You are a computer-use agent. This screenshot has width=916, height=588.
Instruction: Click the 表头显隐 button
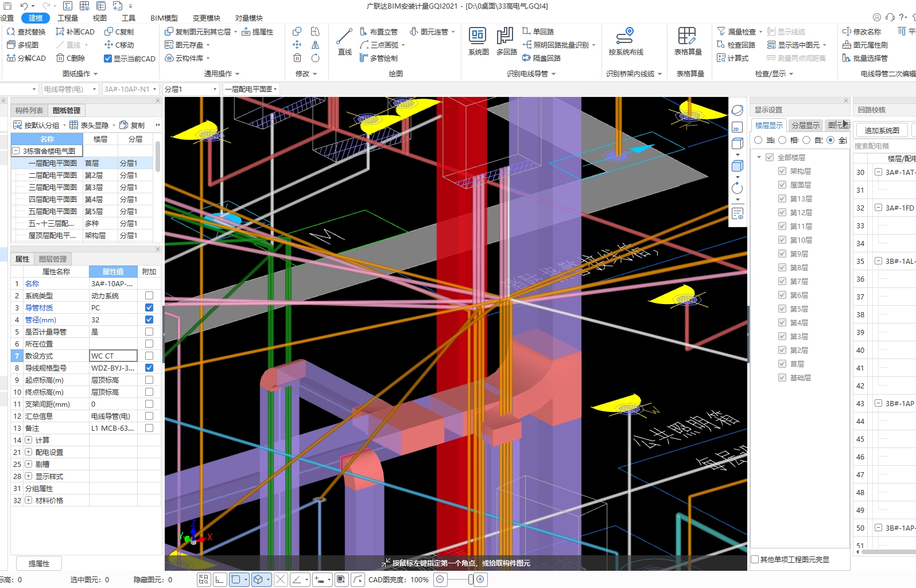point(92,125)
